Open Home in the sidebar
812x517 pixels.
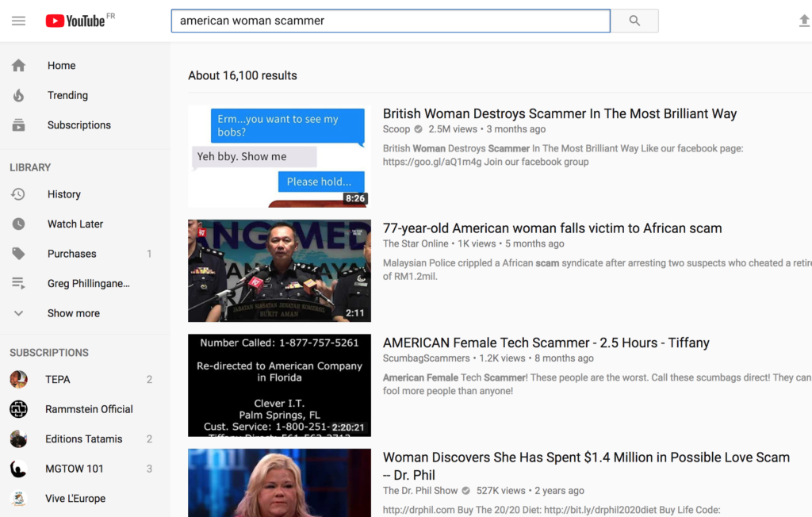(62, 65)
